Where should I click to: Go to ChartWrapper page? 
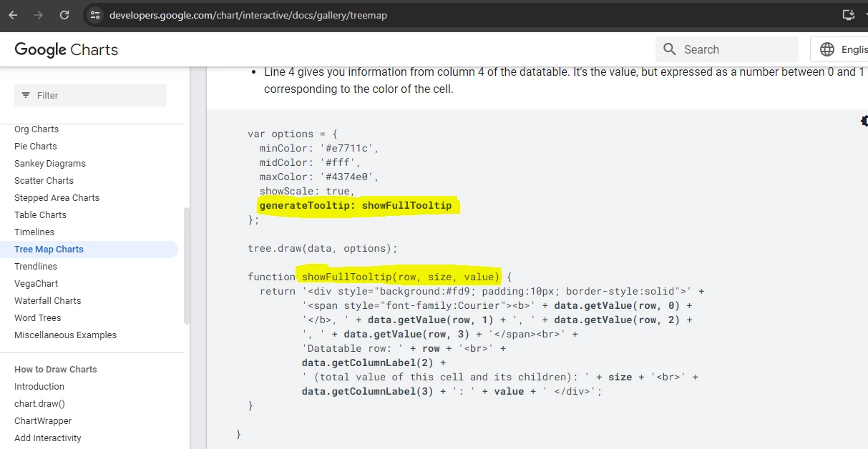pos(43,421)
